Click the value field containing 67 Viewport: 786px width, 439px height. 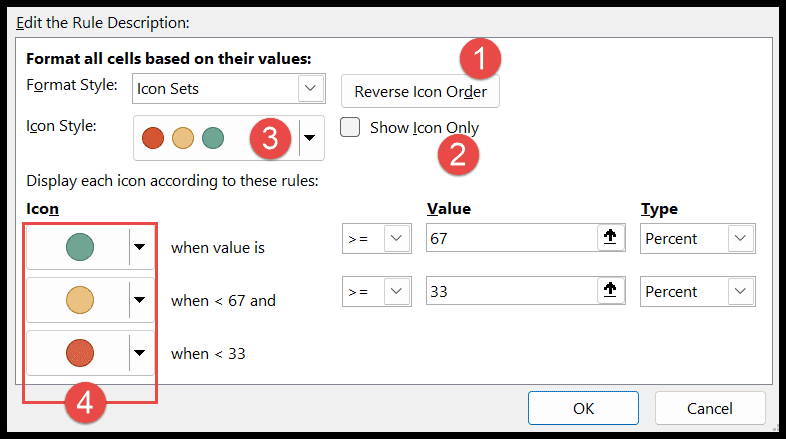pyautogui.click(x=511, y=238)
